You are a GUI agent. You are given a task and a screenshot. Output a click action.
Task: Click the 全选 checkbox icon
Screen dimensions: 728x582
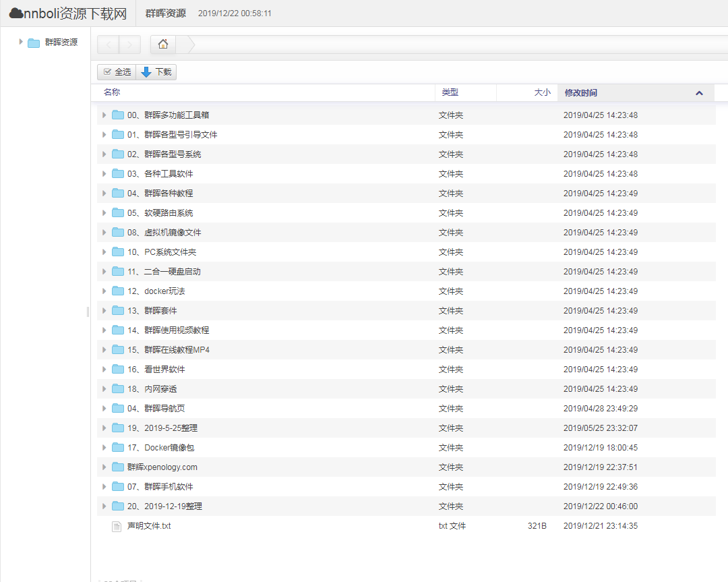pyautogui.click(x=107, y=72)
